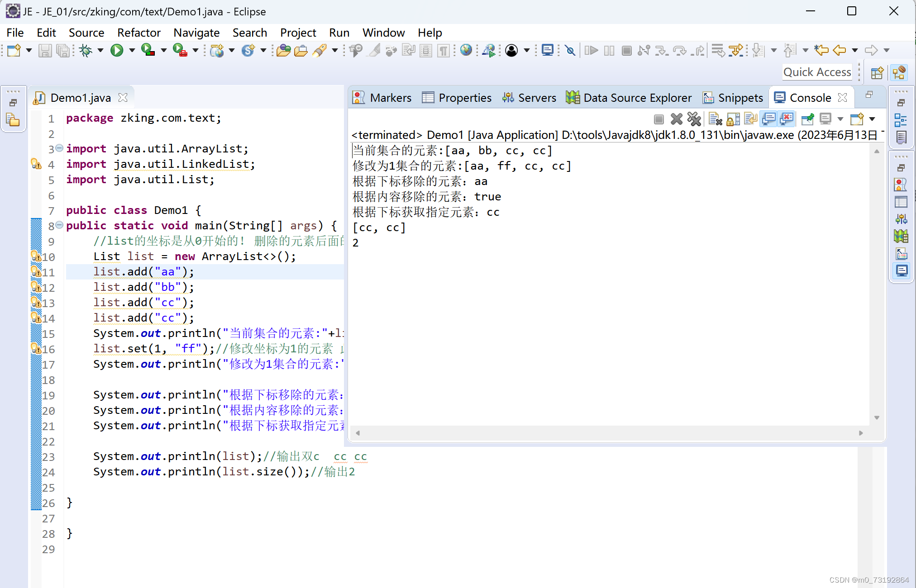The image size is (916, 588).
Task: Toggle Show Console When Standard Out Changes
Action: [x=768, y=119]
